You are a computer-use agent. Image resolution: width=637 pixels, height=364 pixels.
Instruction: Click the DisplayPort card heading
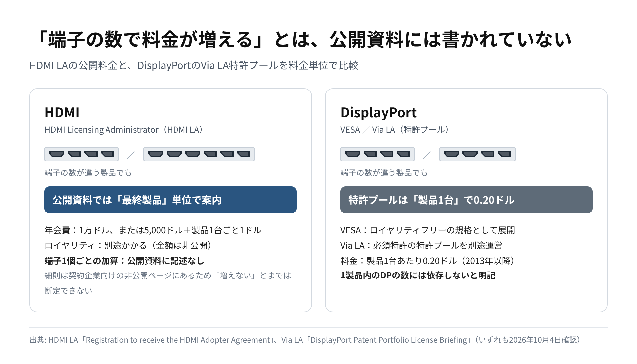(379, 113)
